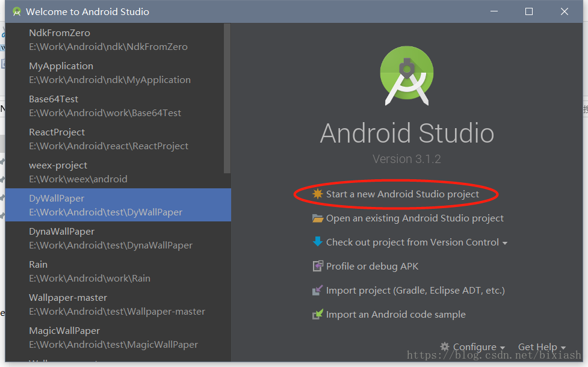Open recent project Rain

pyautogui.click(x=118, y=271)
